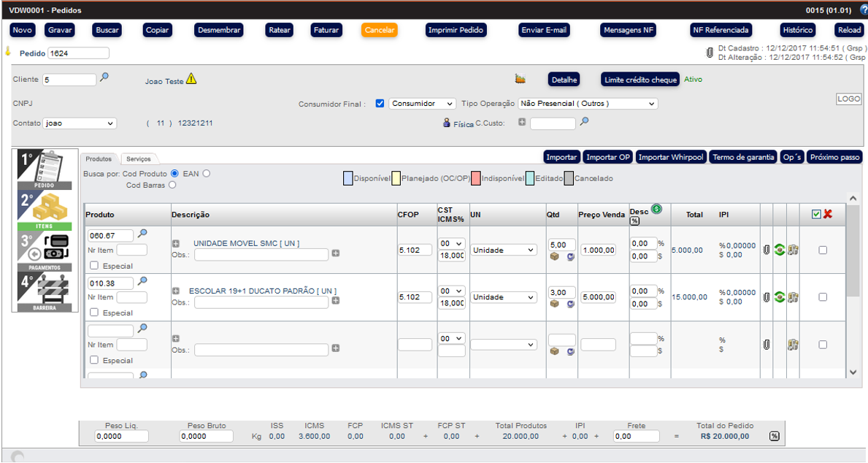The height and width of the screenshot is (463, 868).
Task: Expand description of UNIDADE MOVEL SMC
Action: tap(176, 243)
